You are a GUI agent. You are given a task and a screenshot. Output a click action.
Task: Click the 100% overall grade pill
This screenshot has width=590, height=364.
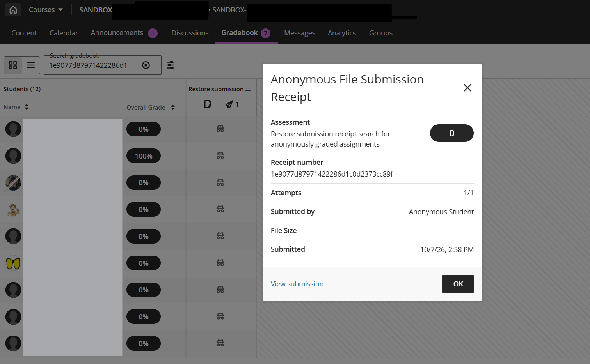pyautogui.click(x=144, y=156)
